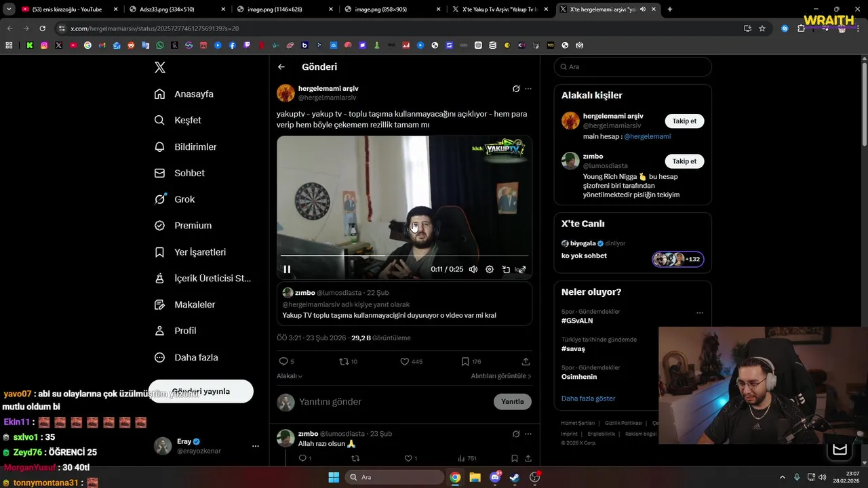Open @hergelemami main hesap link

[647, 136]
